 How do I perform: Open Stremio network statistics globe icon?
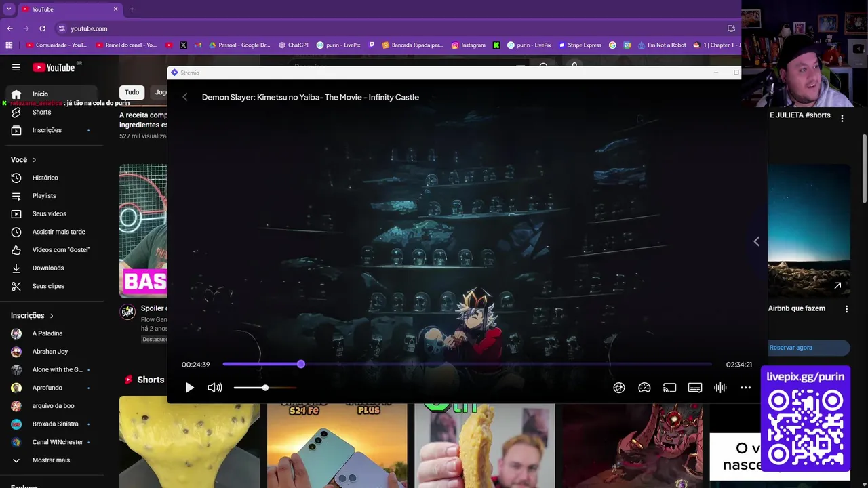(x=619, y=388)
